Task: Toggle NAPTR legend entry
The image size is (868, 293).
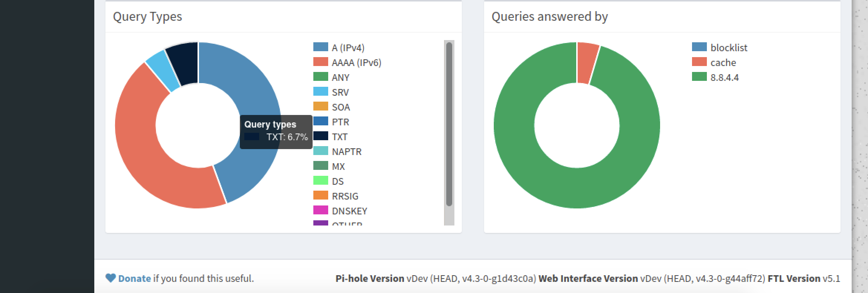Action: click(x=346, y=152)
